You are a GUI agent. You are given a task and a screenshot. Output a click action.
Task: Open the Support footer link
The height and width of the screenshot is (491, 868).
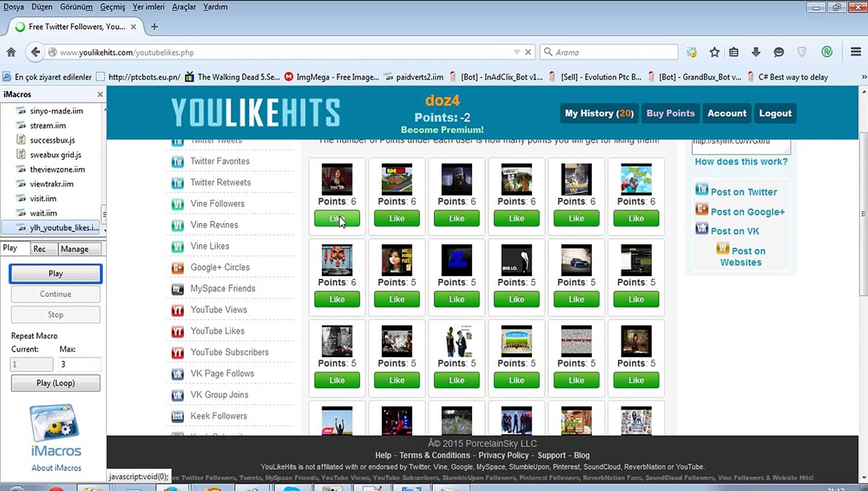(x=551, y=455)
